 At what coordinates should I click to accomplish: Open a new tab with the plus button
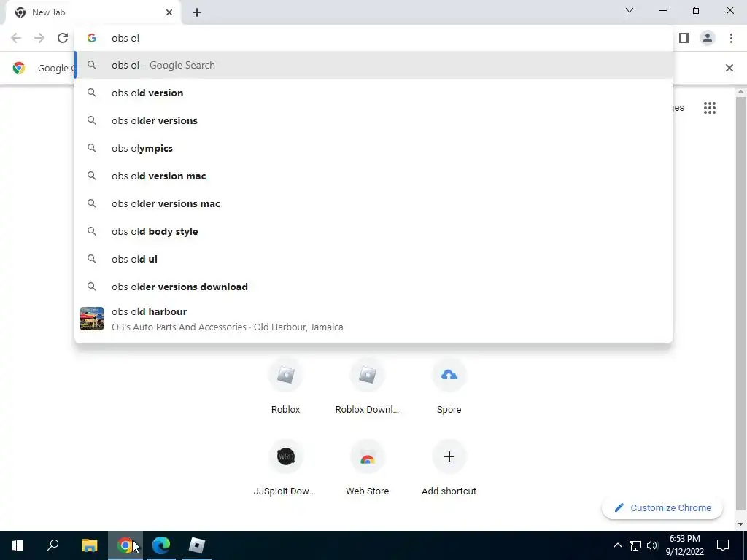197,12
